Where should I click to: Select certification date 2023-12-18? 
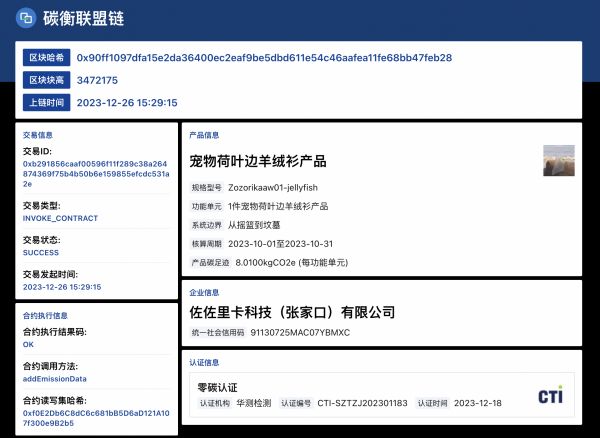478,403
